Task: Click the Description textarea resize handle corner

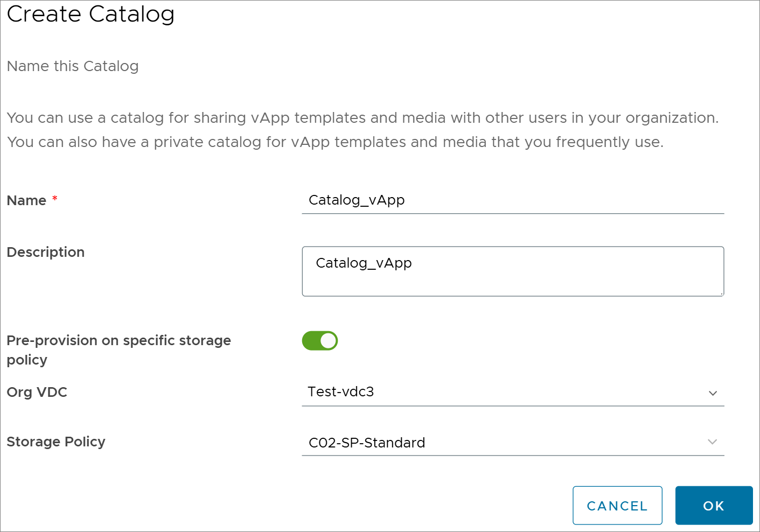Action: pyautogui.click(x=721, y=293)
